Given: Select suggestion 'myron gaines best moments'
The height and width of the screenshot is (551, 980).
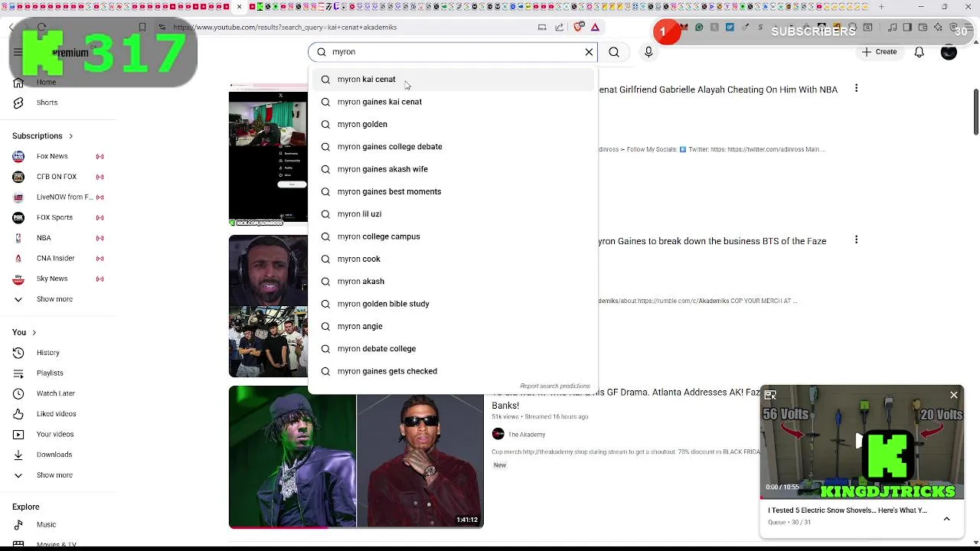Looking at the screenshot, I should coord(453,191).
